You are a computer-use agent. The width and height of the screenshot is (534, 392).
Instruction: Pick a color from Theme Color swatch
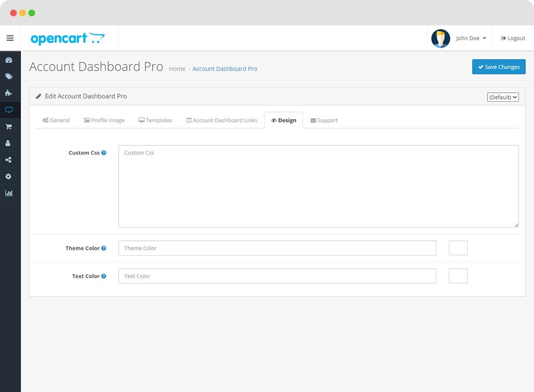tap(458, 248)
